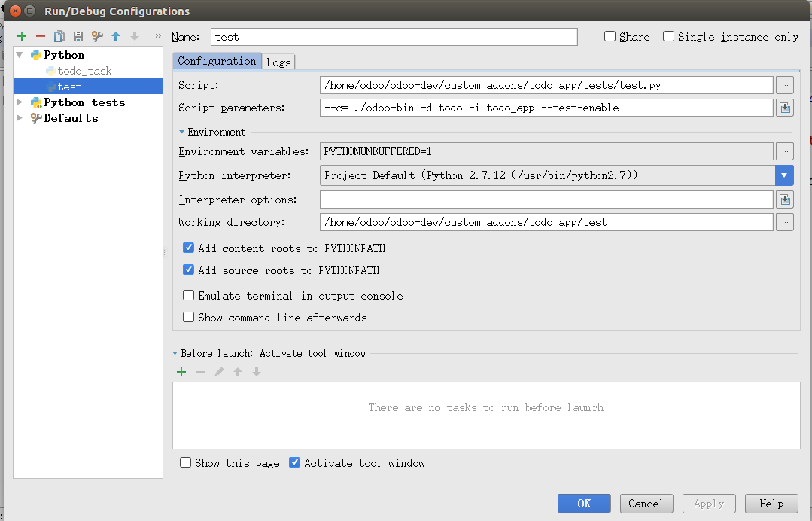This screenshot has height=521, width=812.
Task: Open the Python interpreter dropdown
Action: [x=784, y=175]
